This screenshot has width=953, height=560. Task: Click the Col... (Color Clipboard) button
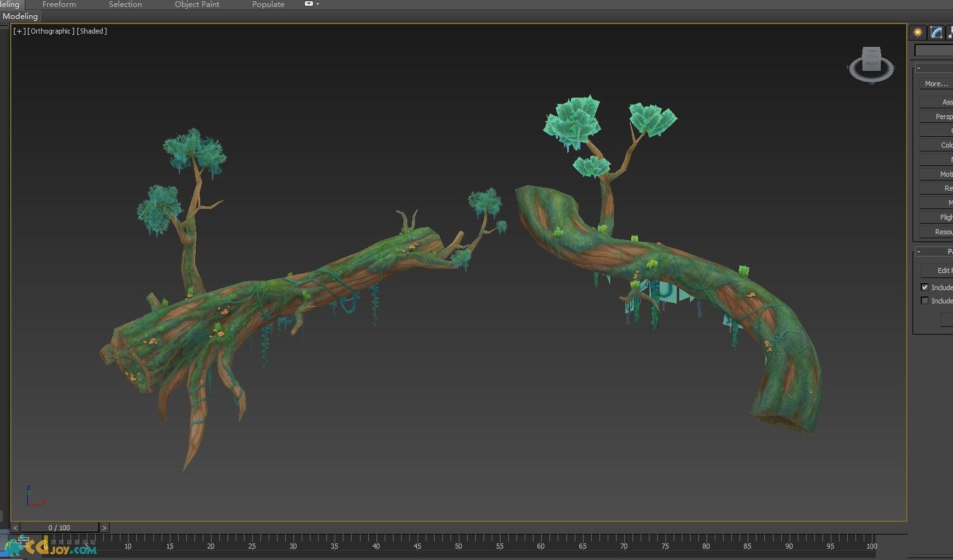tap(937, 145)
